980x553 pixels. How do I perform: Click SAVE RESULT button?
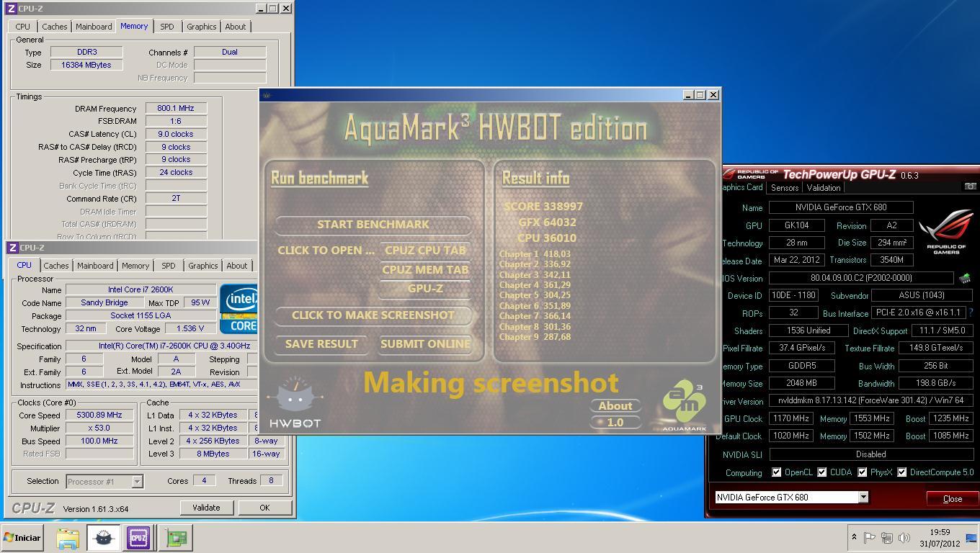(x=321, y=344)
